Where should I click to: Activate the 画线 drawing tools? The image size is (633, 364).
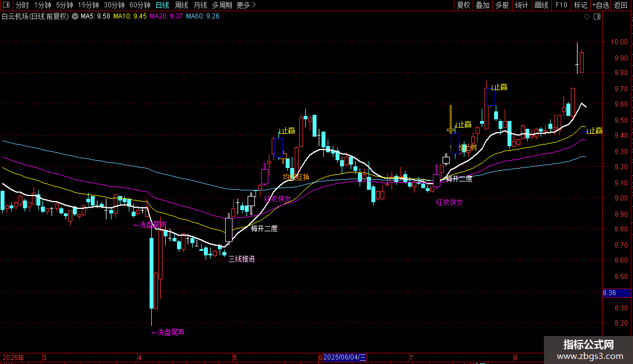click(x=541, y=5)
